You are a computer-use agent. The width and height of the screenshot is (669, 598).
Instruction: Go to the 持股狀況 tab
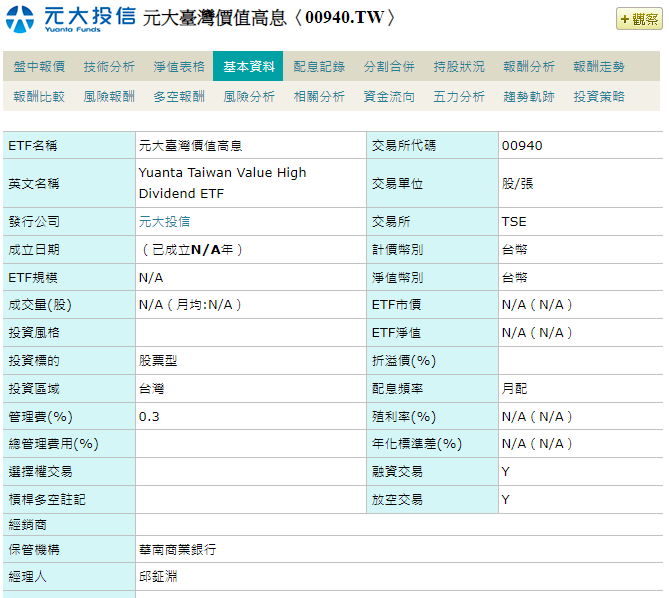(x=459, y=67)
